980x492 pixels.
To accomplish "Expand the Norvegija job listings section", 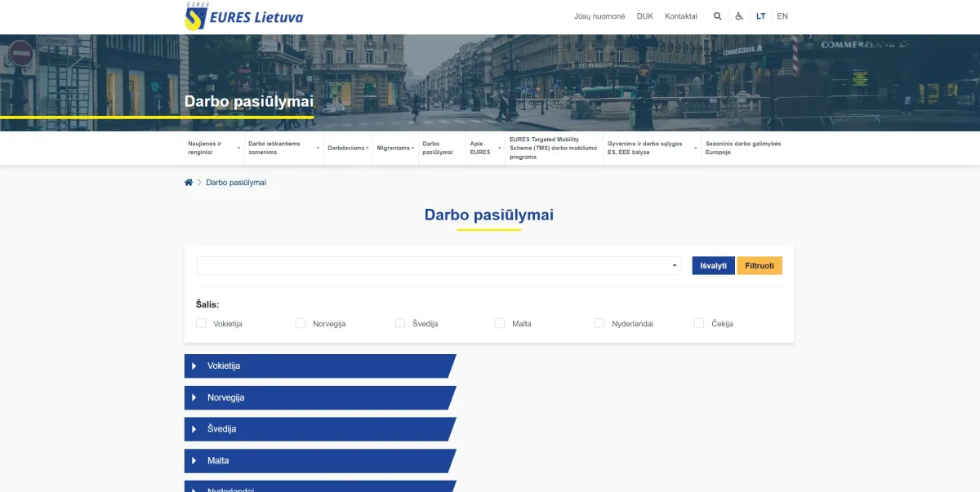I will tap(318, 398).
